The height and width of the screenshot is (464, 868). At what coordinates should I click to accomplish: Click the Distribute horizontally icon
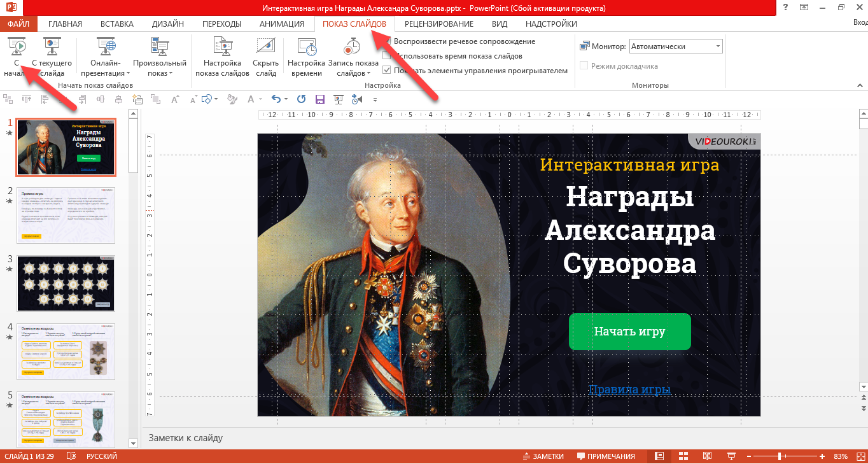[100, 99]
